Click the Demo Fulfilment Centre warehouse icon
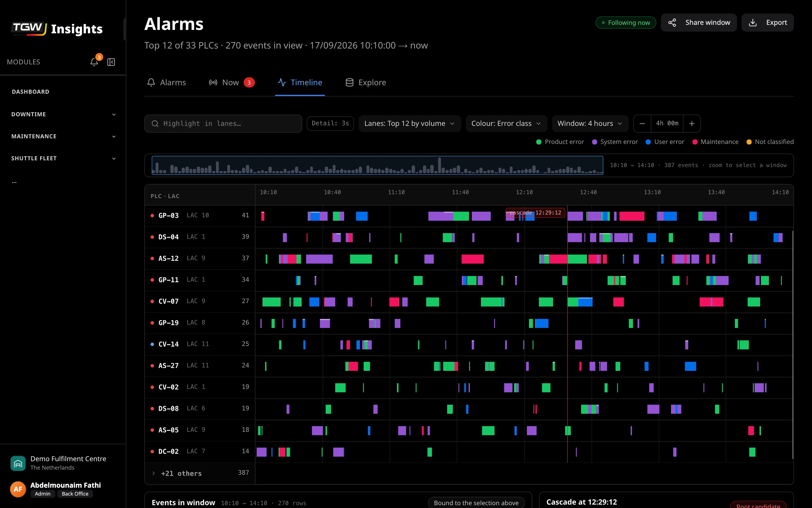812x508 pixels. 18,463
